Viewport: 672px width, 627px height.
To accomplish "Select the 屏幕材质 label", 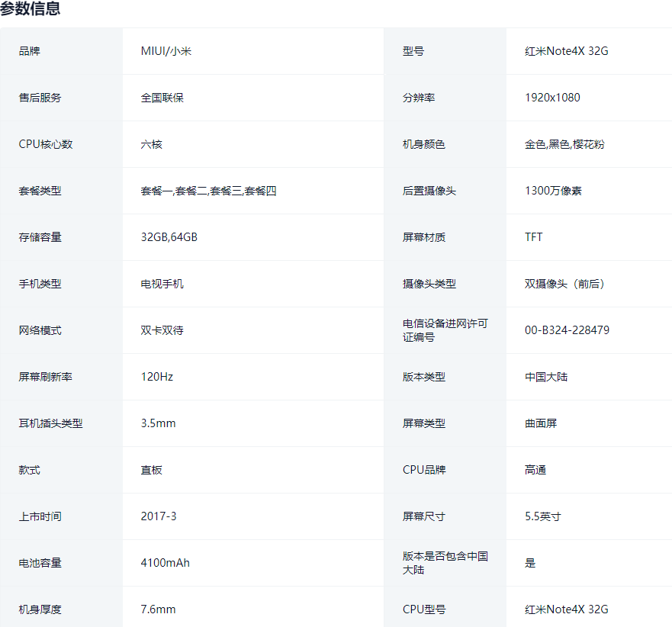I will pos(424,237).
